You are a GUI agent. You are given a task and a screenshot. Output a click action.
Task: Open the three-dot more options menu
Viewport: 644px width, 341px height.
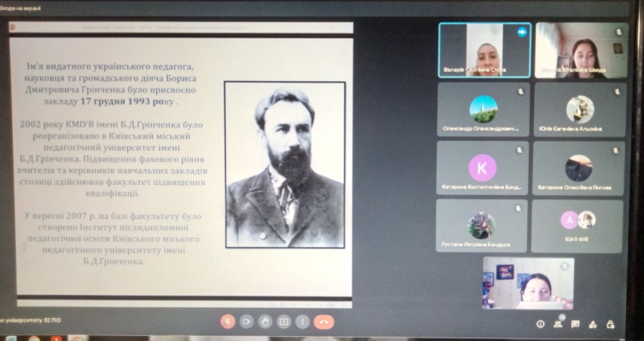click(303, 321)
